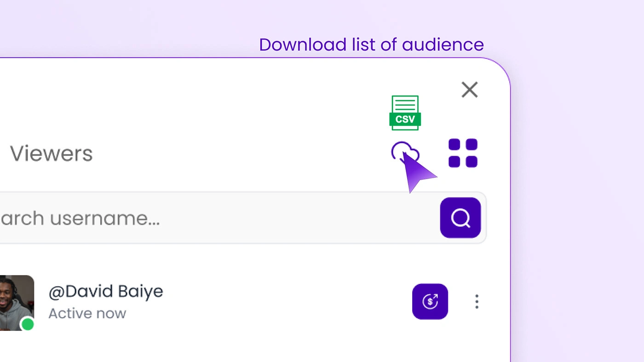Click the word list in the caption
Screen dimensions: 644x362
click(363, 45)
